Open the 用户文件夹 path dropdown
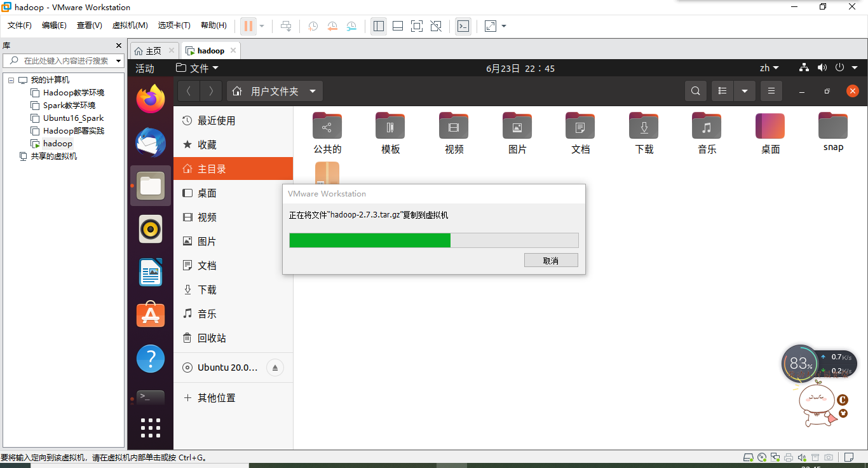Screen dimensions: 868x468 click(x=275, y=91)
